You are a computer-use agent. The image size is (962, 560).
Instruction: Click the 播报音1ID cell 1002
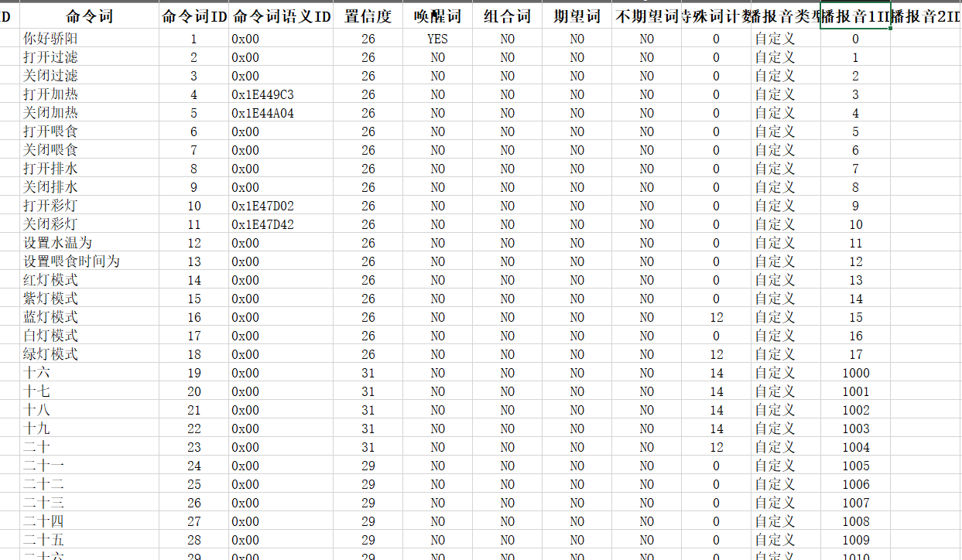point(855,410)
